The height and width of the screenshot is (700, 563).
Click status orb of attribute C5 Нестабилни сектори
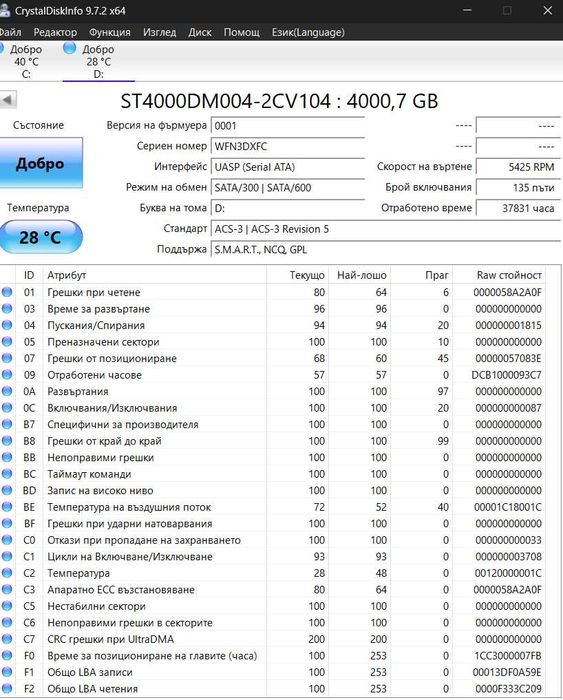7,606
